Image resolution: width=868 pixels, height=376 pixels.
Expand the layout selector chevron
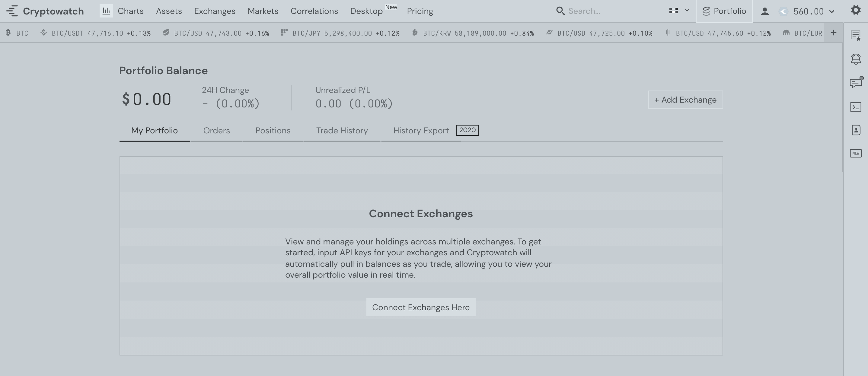(687, 11)
